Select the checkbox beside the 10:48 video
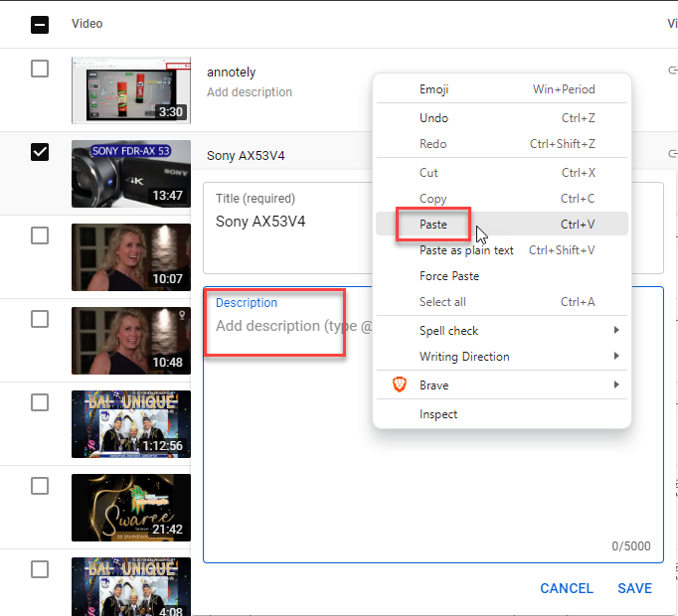The height and width of the screenshot is (616, 678). coord(40,319)
